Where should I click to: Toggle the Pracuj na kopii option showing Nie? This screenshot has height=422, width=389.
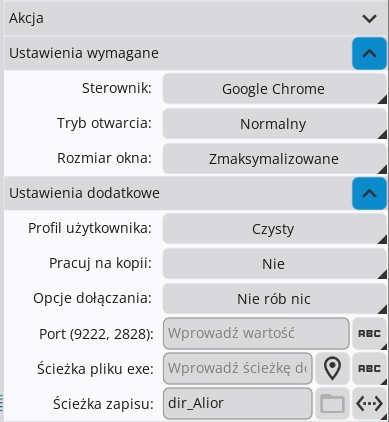(x=275, y=264)
